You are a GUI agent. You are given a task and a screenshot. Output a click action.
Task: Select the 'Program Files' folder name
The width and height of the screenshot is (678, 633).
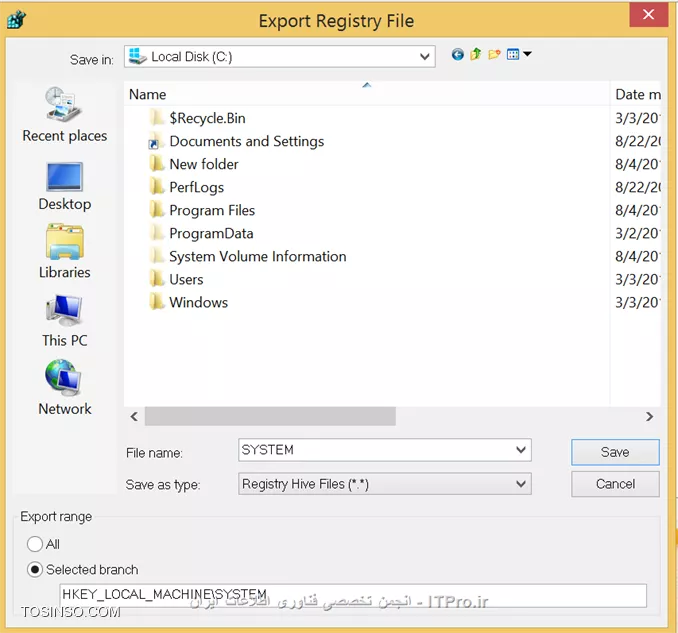click(x=212, y=210)
